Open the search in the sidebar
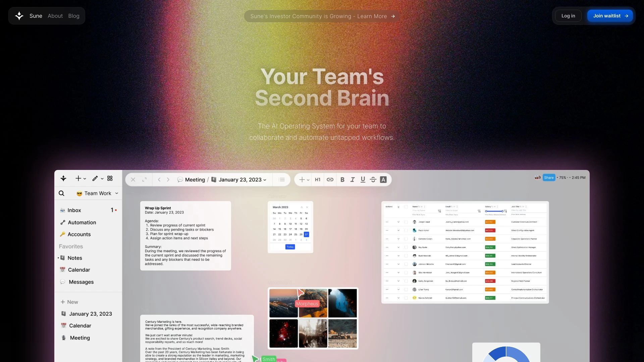This screenshot has height=362, width=644. pyautogui.click(x=61, y=193)
